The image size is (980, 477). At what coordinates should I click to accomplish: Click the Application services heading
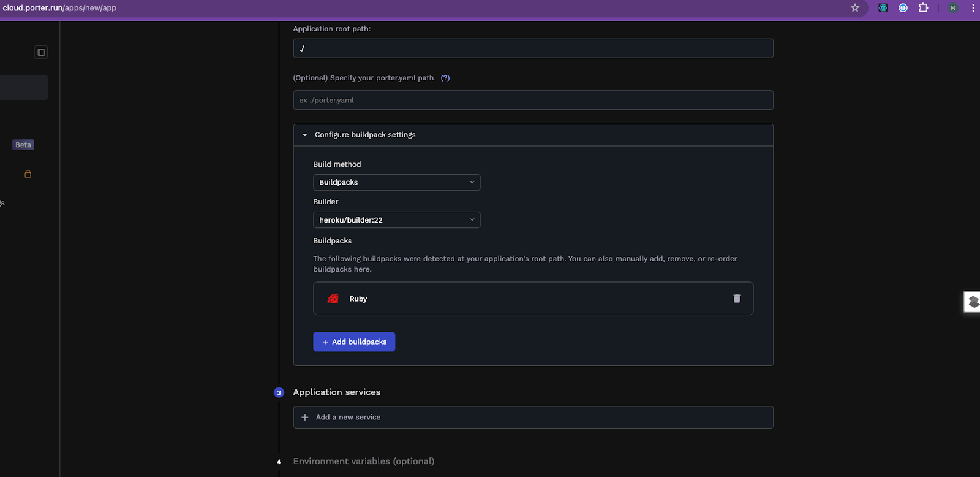(x=337, y=392)
